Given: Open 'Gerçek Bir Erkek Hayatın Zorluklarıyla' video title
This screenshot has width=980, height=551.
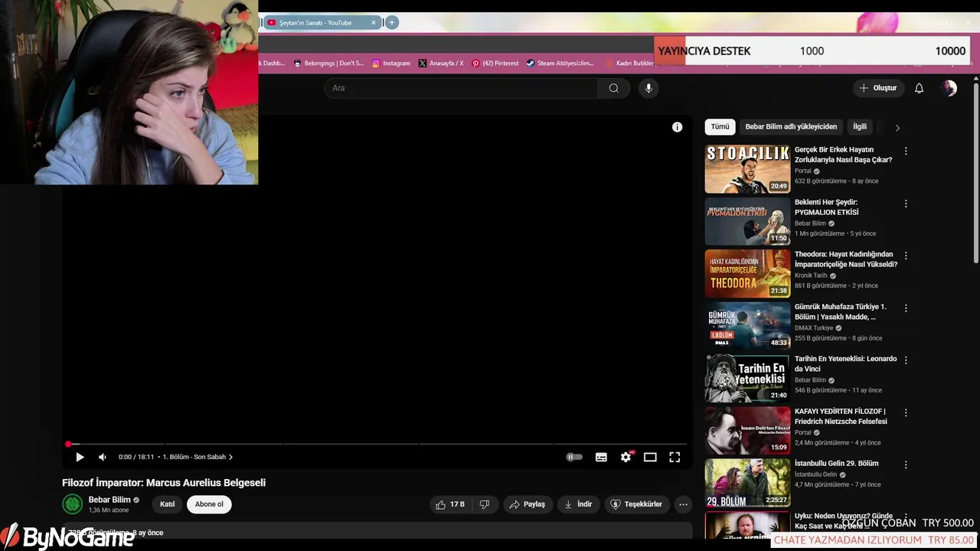Looking at the screenshot, I should point(843,155).
